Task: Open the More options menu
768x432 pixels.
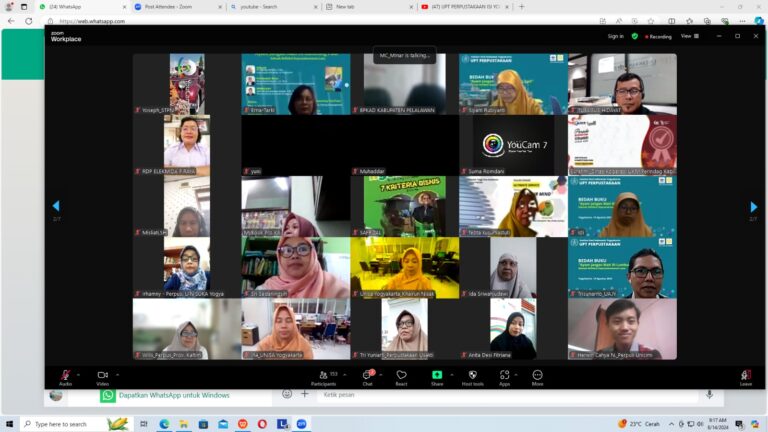Action: tap(537, 375)
